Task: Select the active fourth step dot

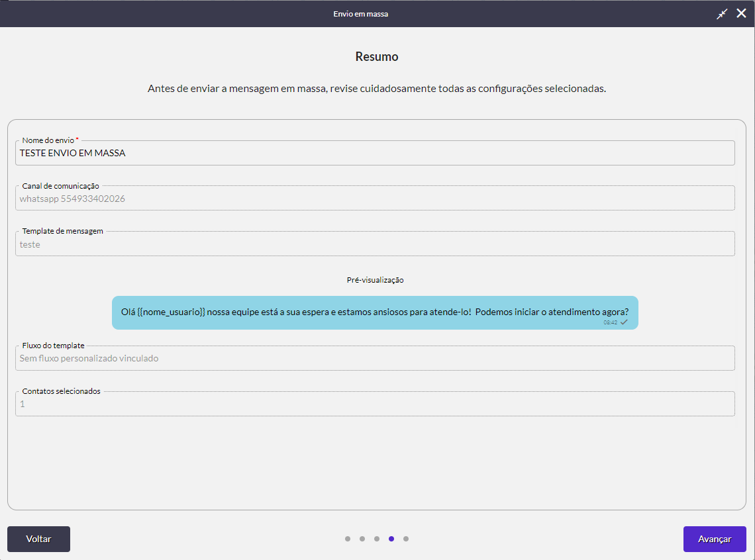Action: point(391,539)
